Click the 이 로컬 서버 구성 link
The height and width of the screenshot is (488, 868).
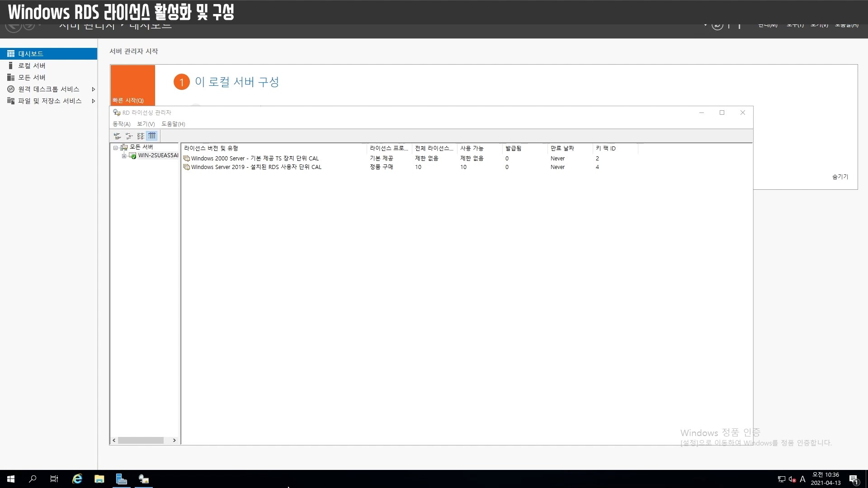(237, 82)
